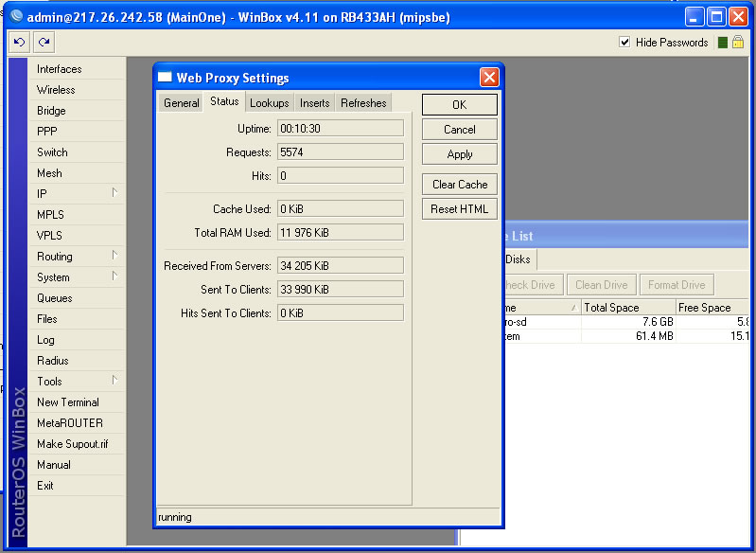Click the Cache Used field

(341, 209)
